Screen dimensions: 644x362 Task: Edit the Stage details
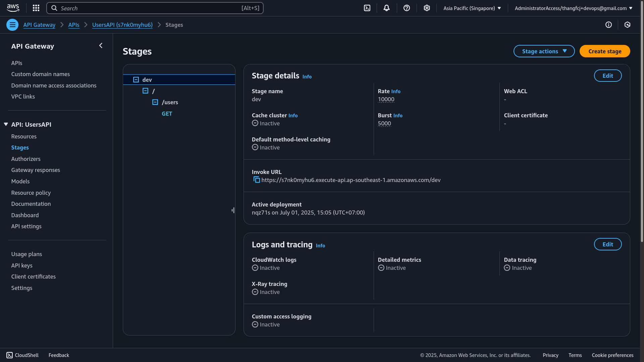click(x=608, y=76)
